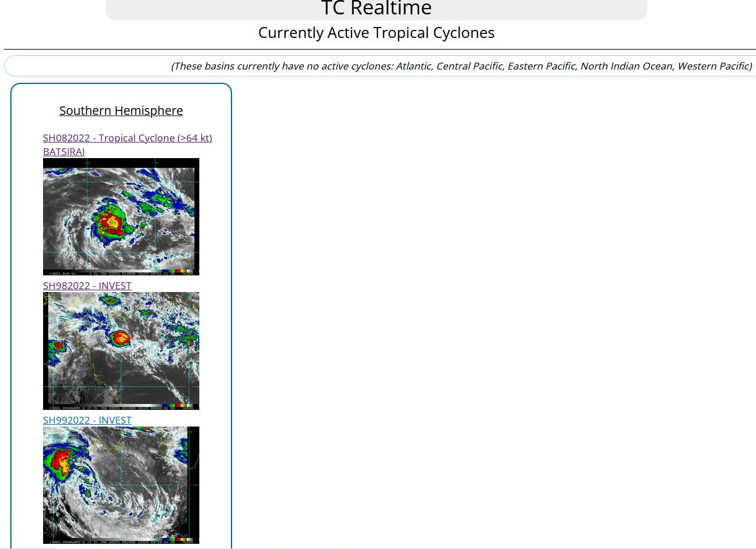Open the SH982022 - INVEST link
Image resolution: width=756 pixels, height=549 pixels.
point(87,286)
